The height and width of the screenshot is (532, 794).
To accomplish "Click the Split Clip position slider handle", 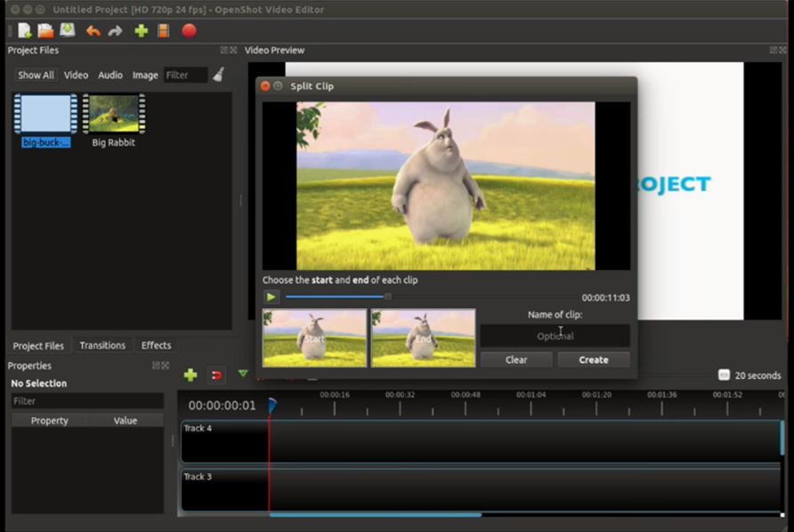I will point(387,296).
